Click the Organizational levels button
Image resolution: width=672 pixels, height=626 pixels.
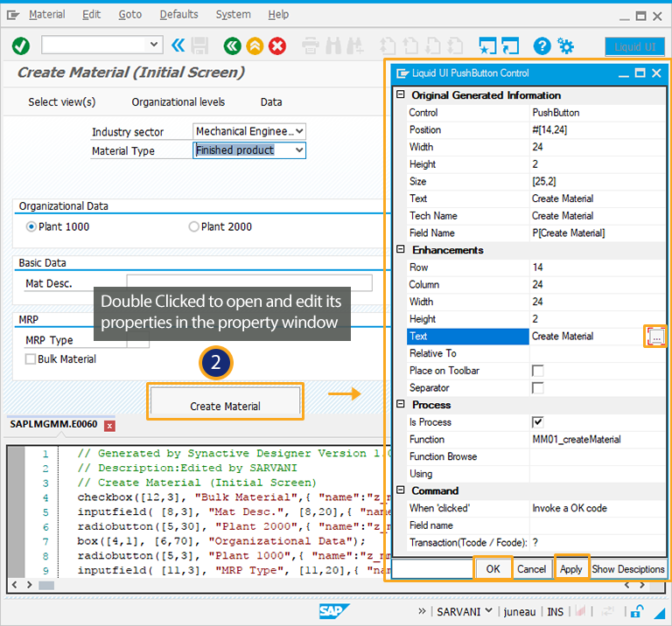tap(178, 102)
